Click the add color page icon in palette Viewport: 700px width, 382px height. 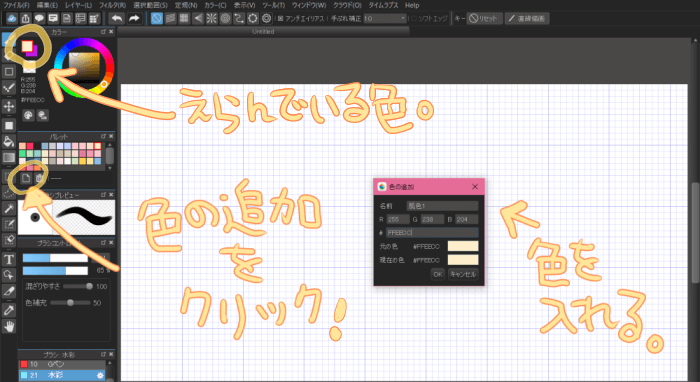26,179
